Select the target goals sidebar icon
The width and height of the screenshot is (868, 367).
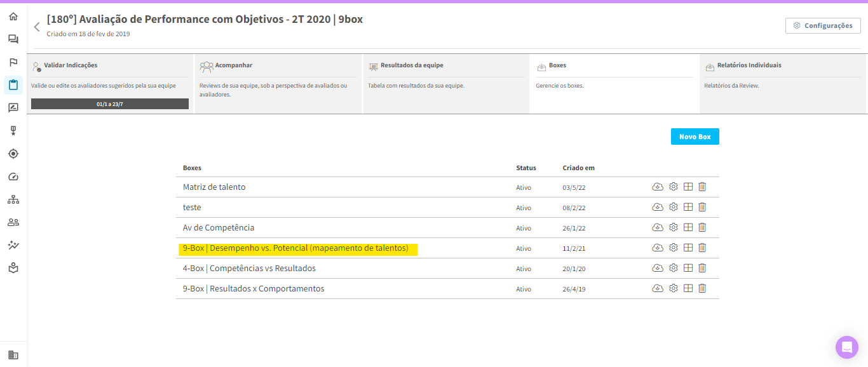tap(13, 154)
